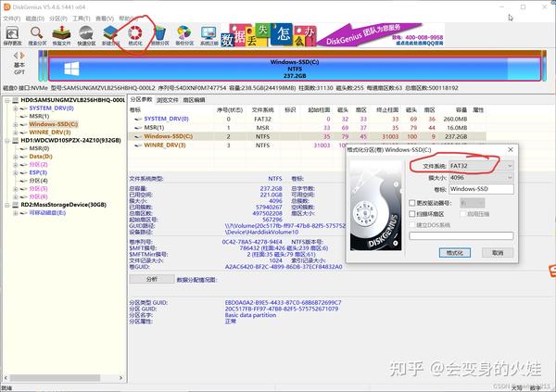This screenshot has width=556, height=392.
Task: Click the volume label field containing Windows-SSD
Action: click(481, 189)
